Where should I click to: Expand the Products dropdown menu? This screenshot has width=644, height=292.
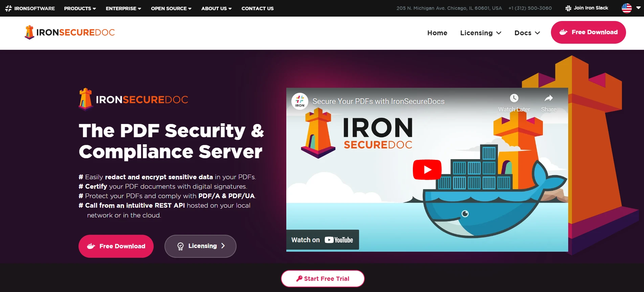tap(80, 8)
